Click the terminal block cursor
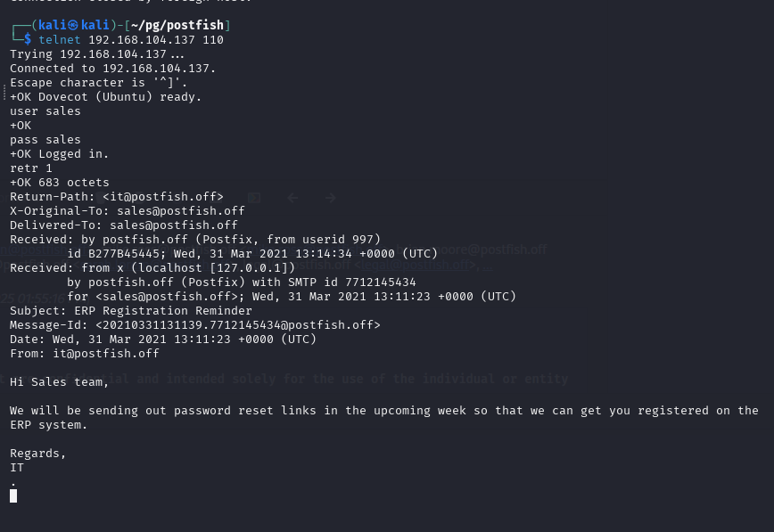The height and width of the screenshot is (532, 774). 13,495
